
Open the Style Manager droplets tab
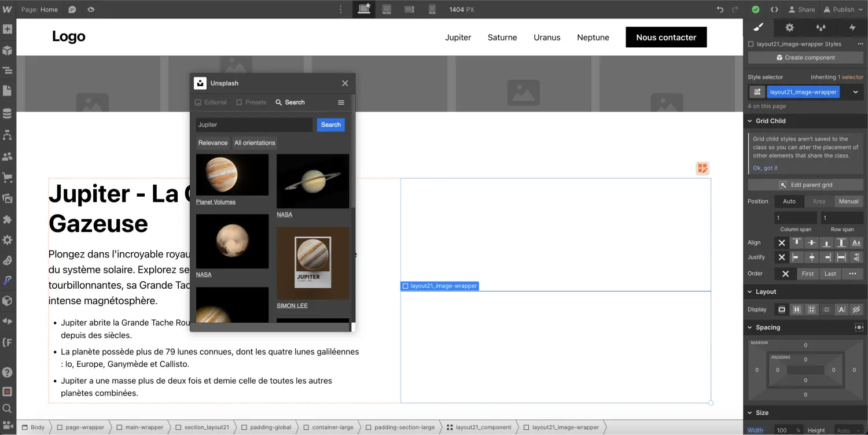coord(821,28)
